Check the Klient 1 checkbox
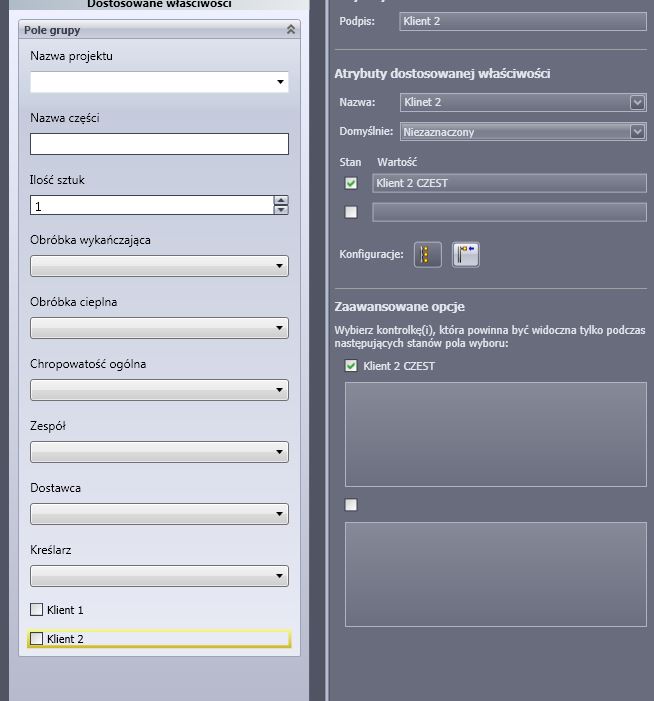 [x=36, y=609]
